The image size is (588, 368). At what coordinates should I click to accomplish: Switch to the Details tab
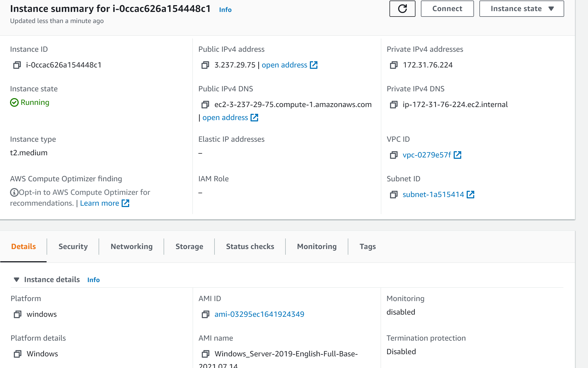(x=24, y=247)
